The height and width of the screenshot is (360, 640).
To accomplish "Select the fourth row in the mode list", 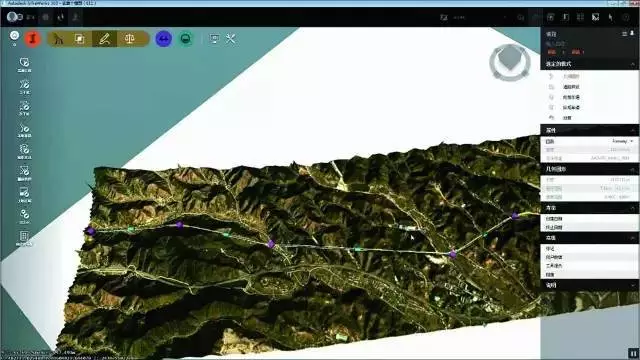I will tap(589, 107).
